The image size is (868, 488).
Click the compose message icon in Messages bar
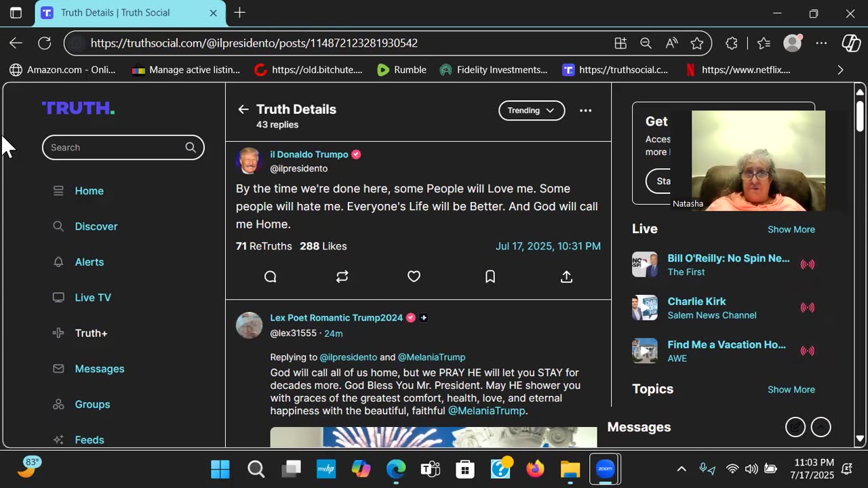coord(795,427)
